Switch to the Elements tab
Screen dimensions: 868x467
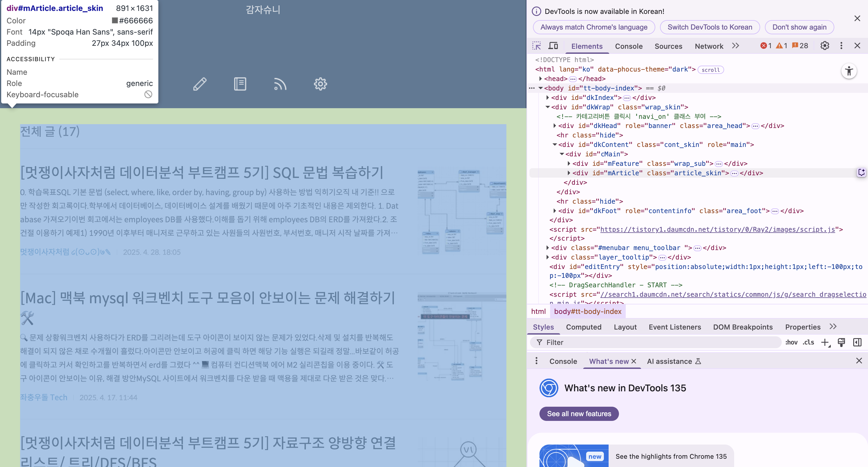(587, 46)
